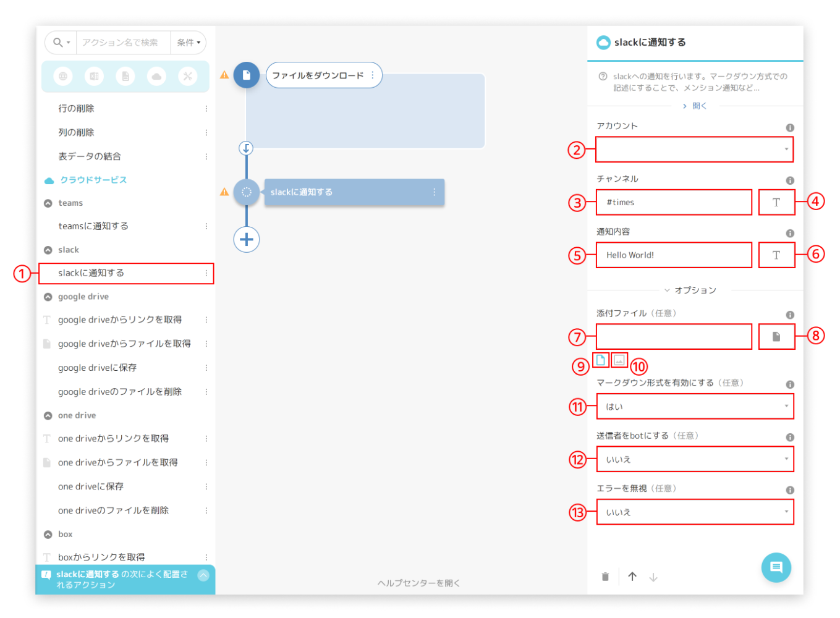Image resolution: width=840 pixels, height=618 pixels.
Task: Select the document type icon under 添付ファイル
Action: pos(601,360)
